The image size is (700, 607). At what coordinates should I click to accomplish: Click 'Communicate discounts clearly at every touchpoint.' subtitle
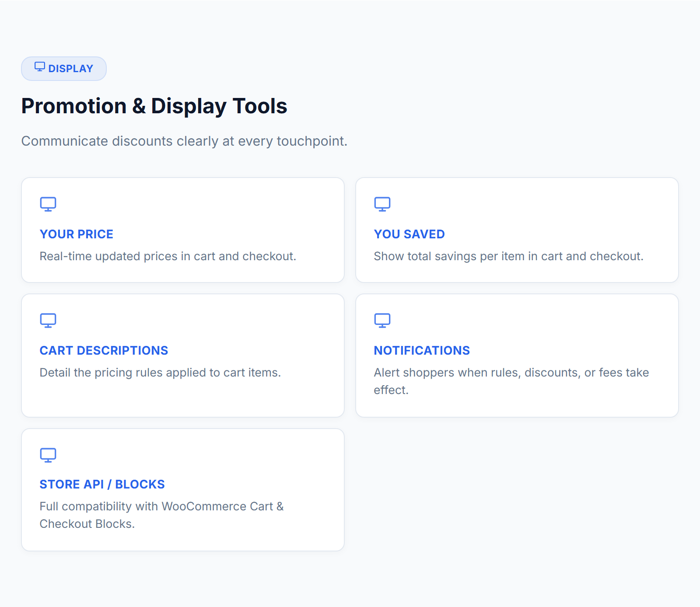(184, 141)
